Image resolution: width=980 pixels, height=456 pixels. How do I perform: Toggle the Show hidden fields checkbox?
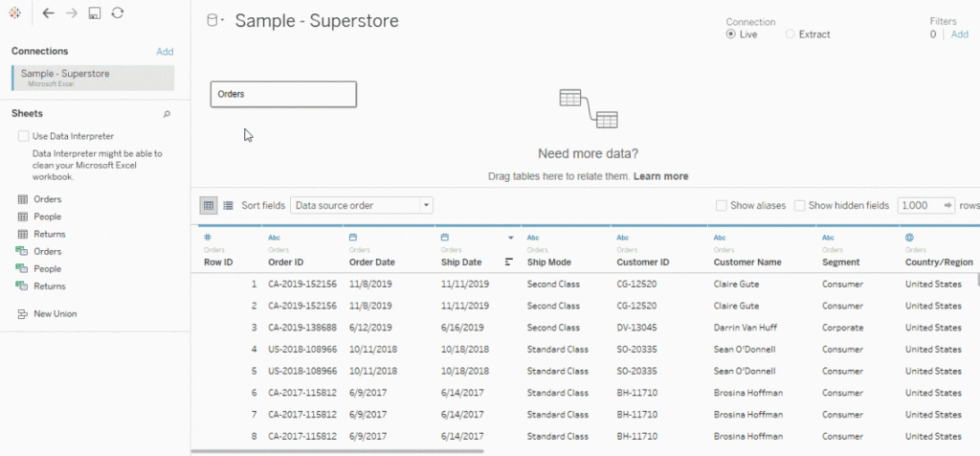(x=799, y=205)
